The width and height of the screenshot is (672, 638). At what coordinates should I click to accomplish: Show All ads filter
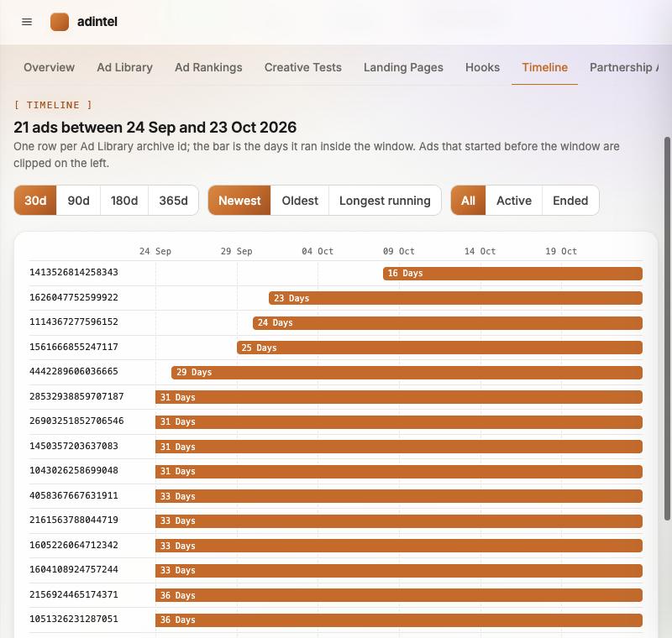pyautogui.click(x=468, y=201)
